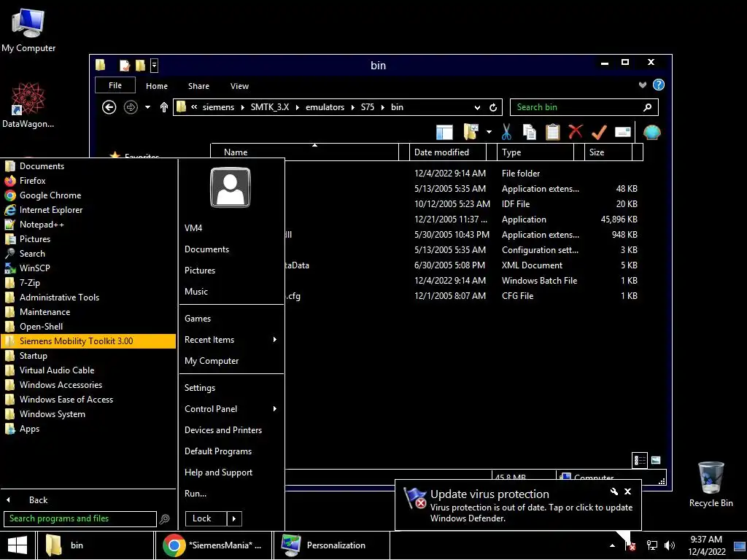Select siemens in the address breadcrumb
Screen dimensions: 747x560
(x=218, y=107)
